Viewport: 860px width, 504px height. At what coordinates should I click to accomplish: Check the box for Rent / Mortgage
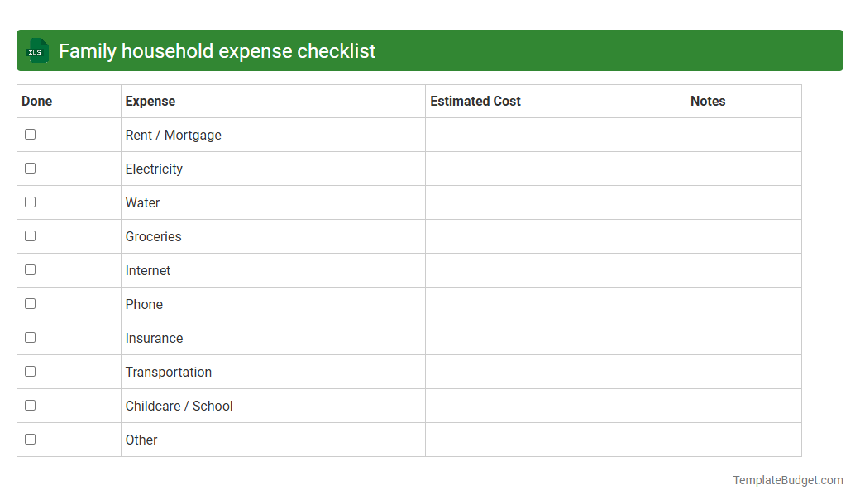pyautogui.click(x=30, y=133)
